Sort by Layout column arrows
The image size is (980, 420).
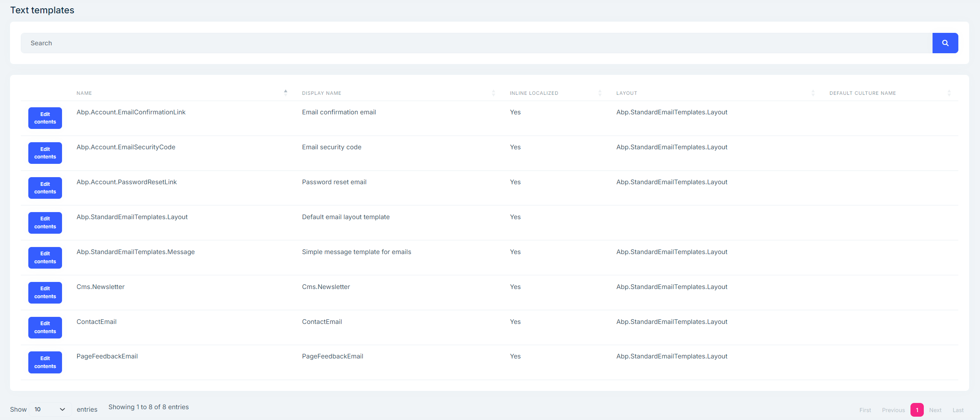pyautogui.click(x=813, y=93)
